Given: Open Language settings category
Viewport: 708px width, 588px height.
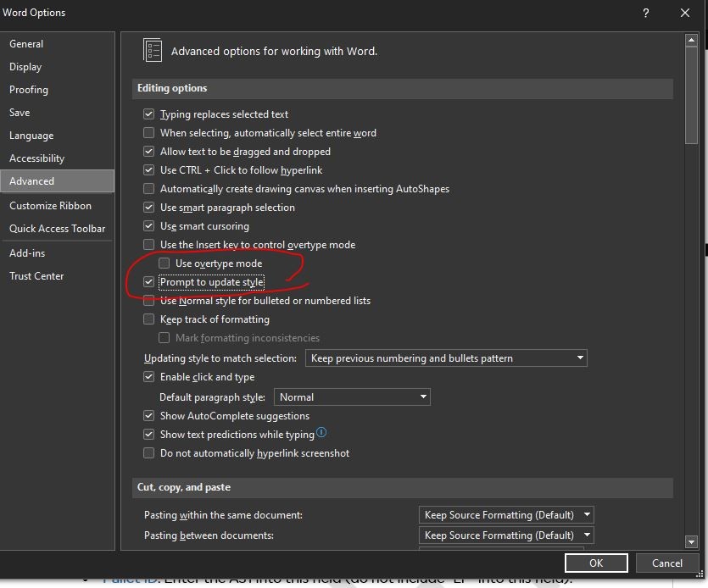Looking at the screenshot, I should (58, 136).
